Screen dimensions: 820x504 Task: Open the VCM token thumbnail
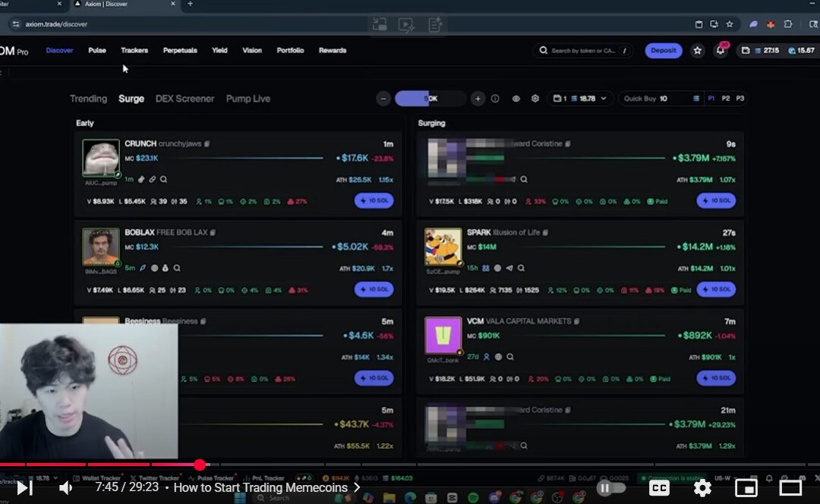pos(443,335)
